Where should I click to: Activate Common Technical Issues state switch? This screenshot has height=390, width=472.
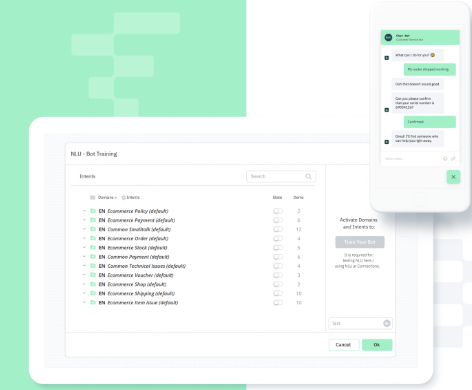click(x=278, y=266)
